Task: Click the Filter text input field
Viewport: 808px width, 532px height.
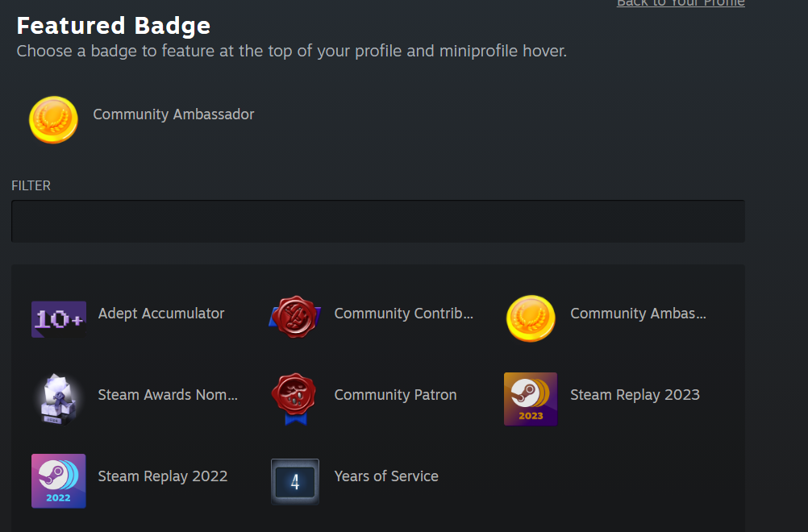Action: click(378, 221)
